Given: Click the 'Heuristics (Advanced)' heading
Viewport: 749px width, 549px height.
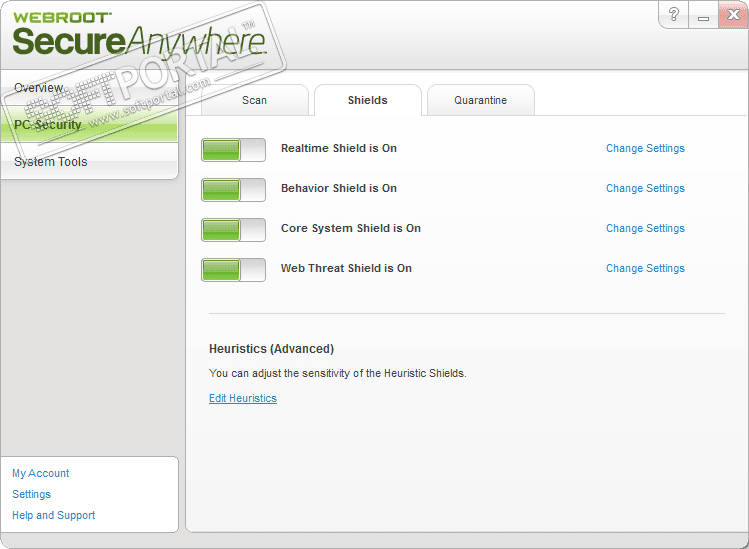Looking at the screenshot, I should tap(271, 349).
